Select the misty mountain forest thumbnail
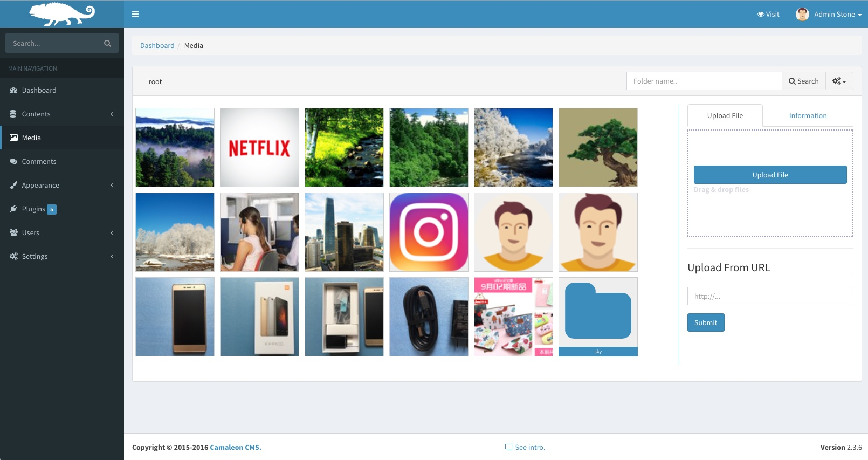The width and height of the screenshot is (868, 460). click(x=175, y=147)
